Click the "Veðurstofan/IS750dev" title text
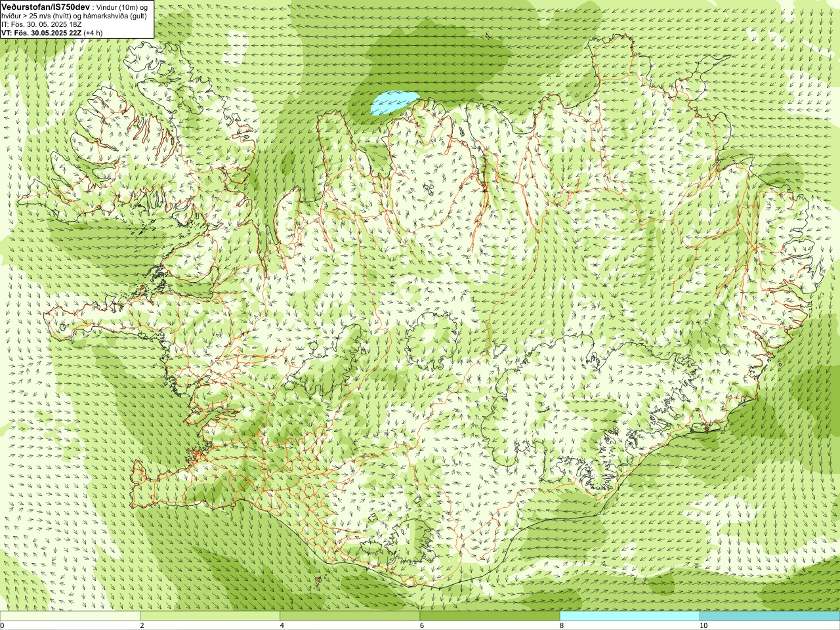Image resolution: width=840 pixels, height=630 pixels. (x=46, y=7)
